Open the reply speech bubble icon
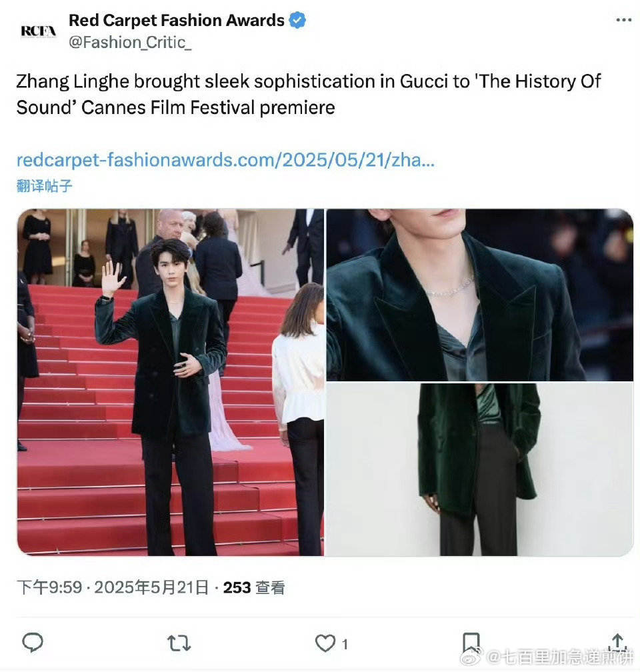The image size is (640, 672). 33,643
